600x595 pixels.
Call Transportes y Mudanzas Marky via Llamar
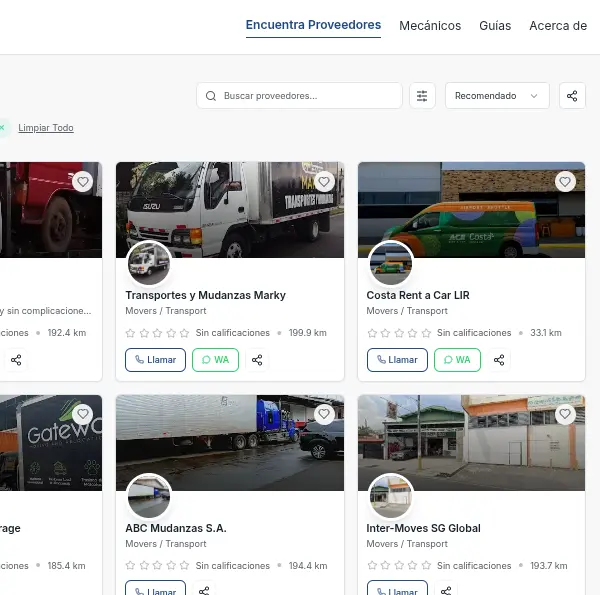155,360
